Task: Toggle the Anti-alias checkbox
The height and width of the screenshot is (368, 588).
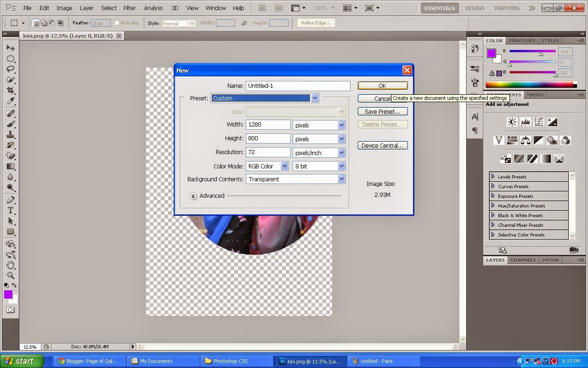Action: 117,23
